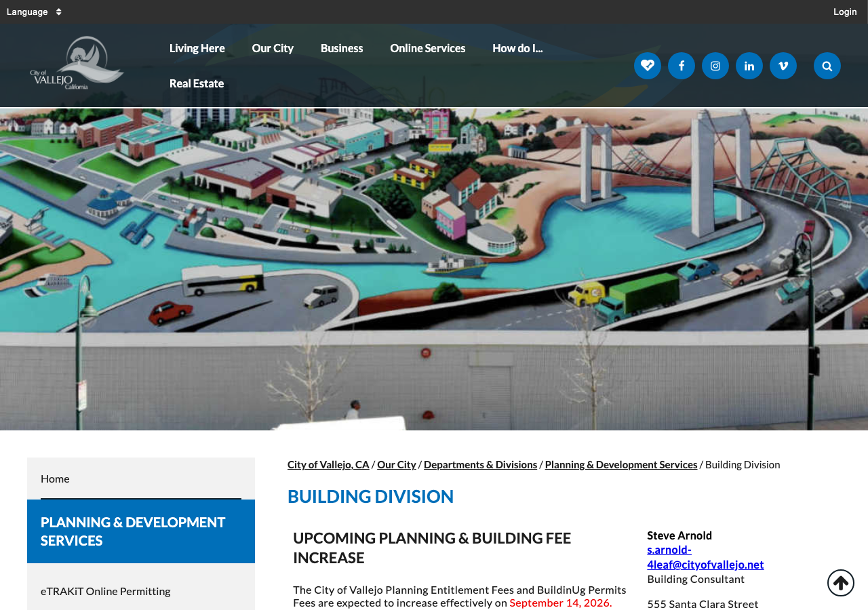Click the back-to-top arrow button

pos(841,583)
